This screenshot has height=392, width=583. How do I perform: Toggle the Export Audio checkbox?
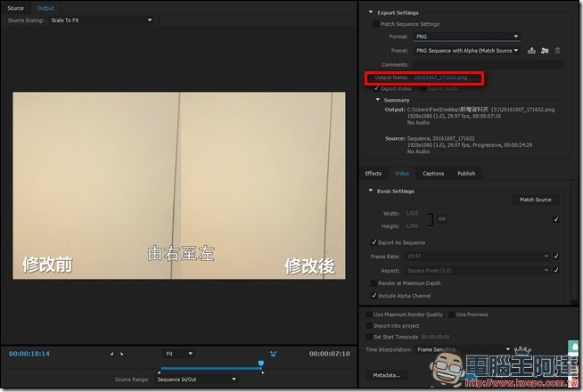(x=423, y=88)
